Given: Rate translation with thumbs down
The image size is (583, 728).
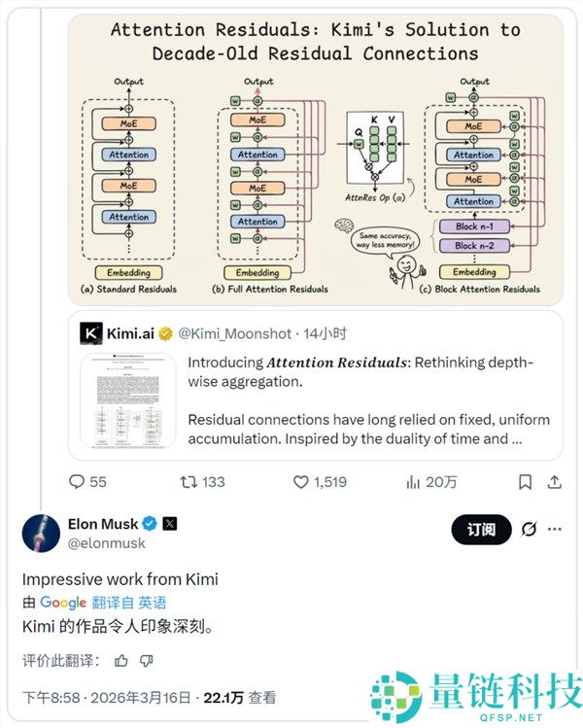Looking at the screenshot, I should (147, 660).
